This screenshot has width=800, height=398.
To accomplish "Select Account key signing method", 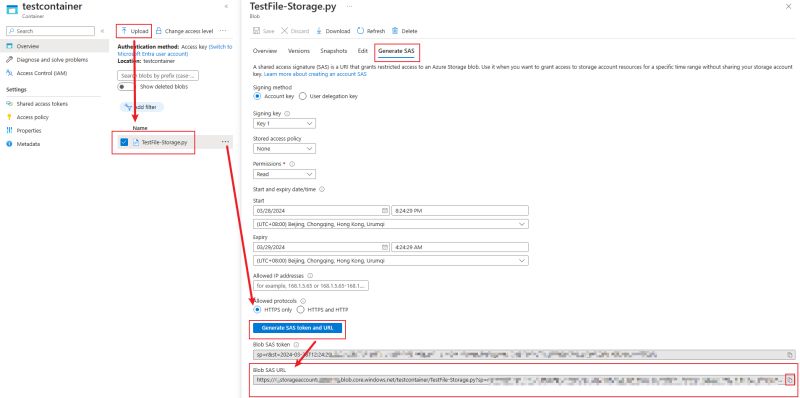I will (x=257, y=96).
